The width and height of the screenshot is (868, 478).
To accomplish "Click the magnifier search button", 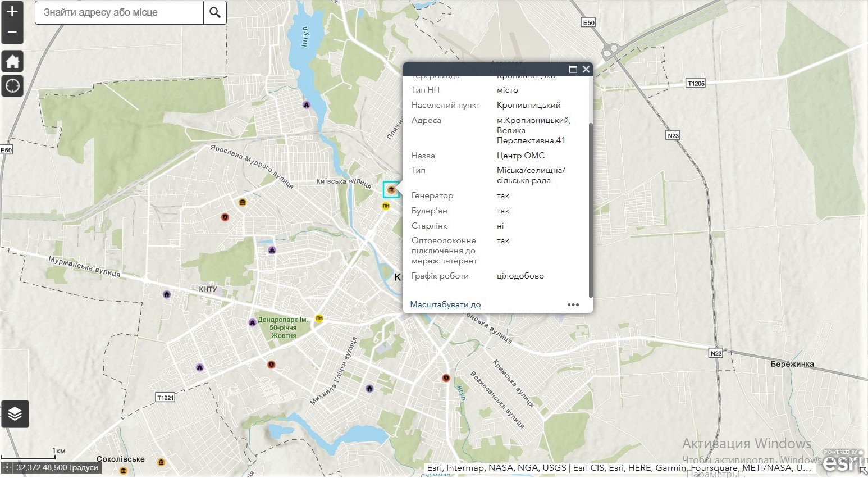I will point(215,12).
